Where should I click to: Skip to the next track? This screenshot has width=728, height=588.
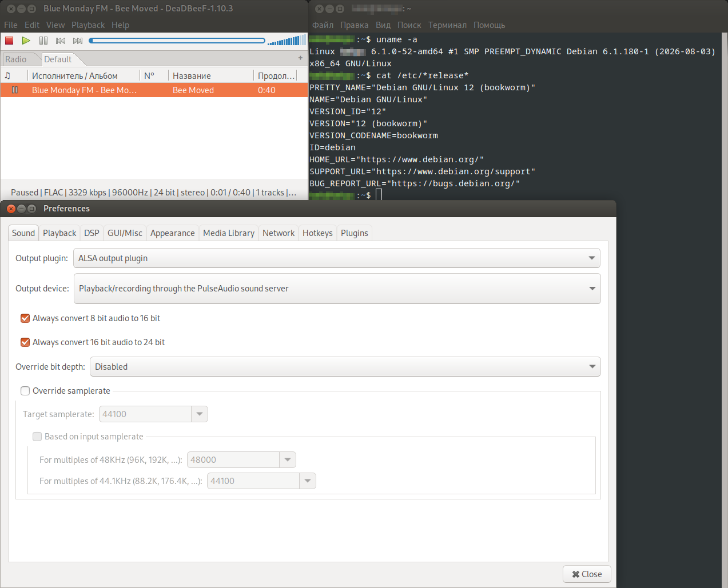click(78, 41)
